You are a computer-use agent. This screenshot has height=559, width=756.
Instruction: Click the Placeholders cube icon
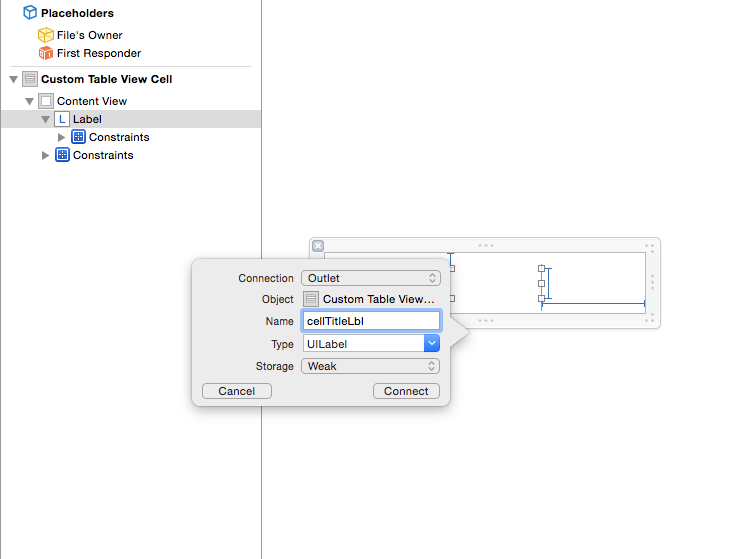point(30,13)
